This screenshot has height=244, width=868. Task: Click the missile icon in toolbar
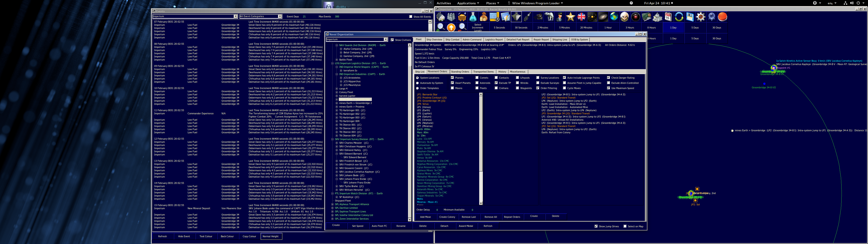(x=527, y=17)
